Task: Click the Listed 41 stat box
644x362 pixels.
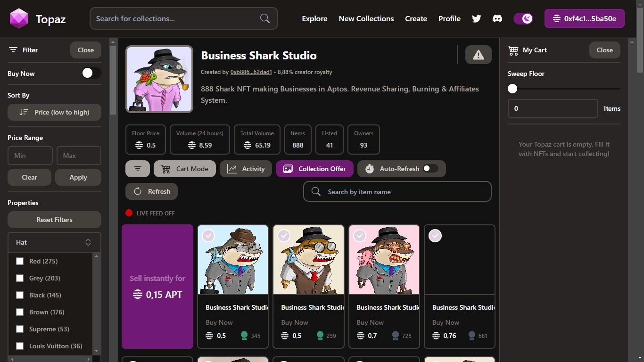Action: (330, 140)
